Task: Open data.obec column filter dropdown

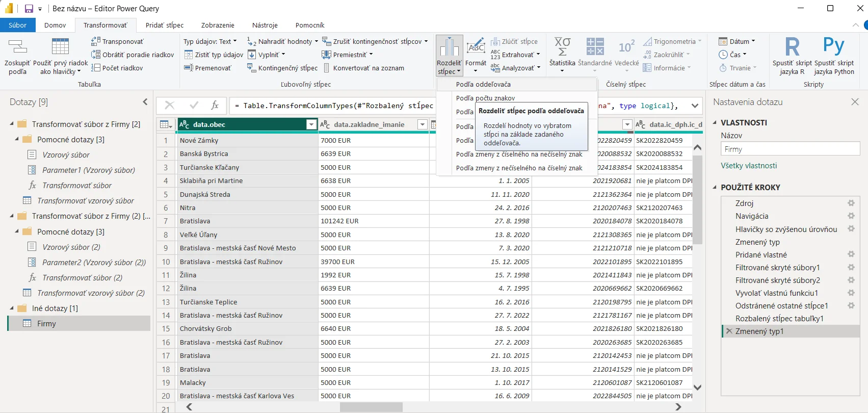Action: [311, 124]
